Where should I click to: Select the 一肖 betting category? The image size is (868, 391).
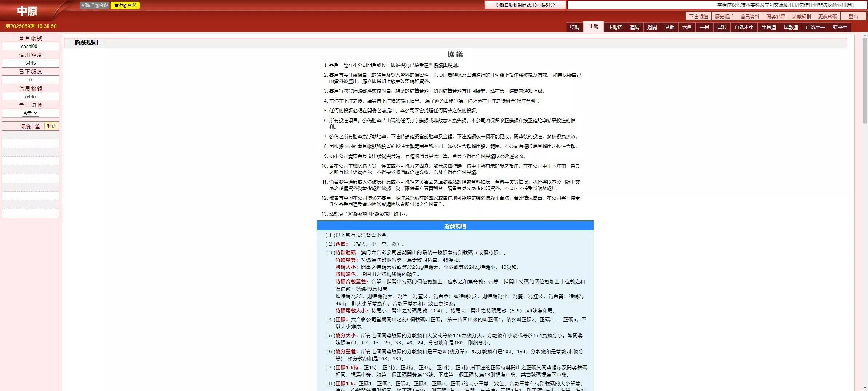tap(703, 27)
